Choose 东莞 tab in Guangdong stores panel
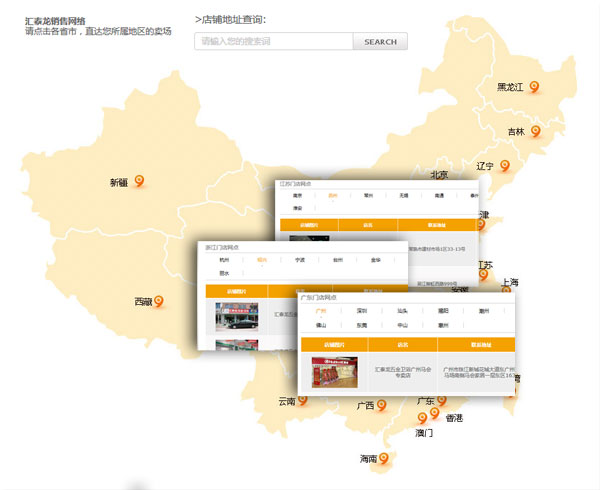Image resolution: width=600 pixels, height=490 pixels. 361,325
